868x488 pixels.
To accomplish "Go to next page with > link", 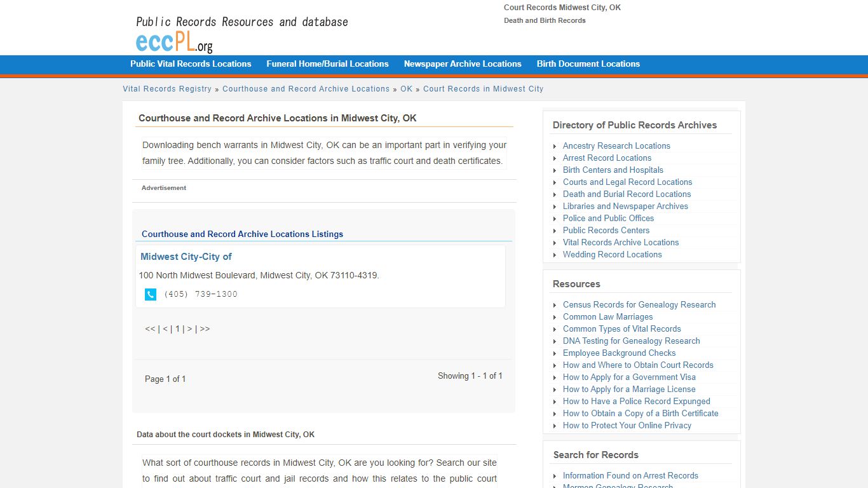I will 189,329.
